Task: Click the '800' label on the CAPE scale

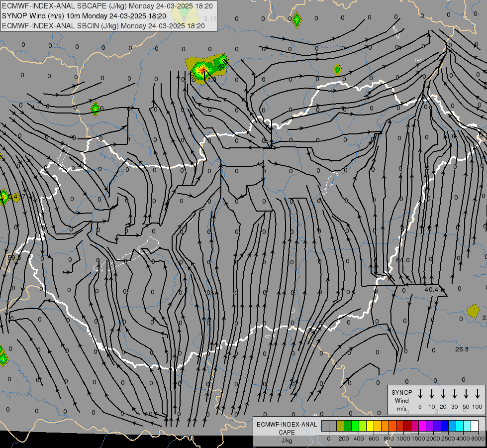Action: (x=389, y=439)
